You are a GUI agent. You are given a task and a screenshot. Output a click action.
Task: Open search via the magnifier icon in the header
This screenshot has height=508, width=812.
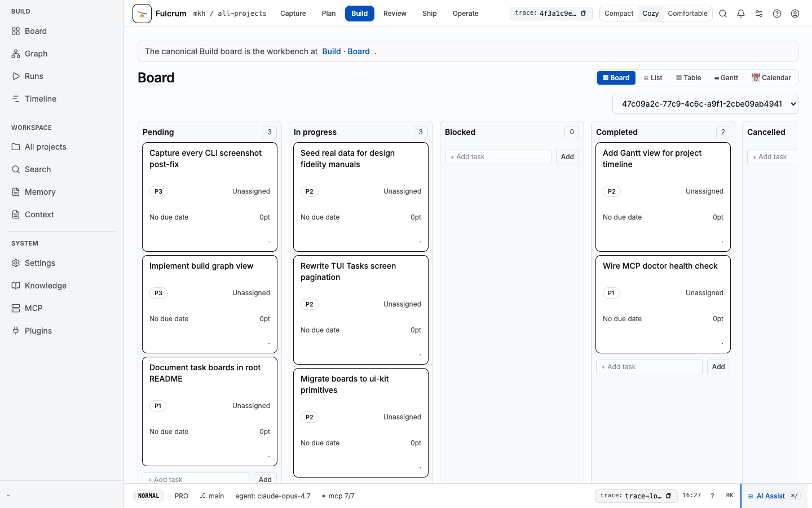coord(723,14)
